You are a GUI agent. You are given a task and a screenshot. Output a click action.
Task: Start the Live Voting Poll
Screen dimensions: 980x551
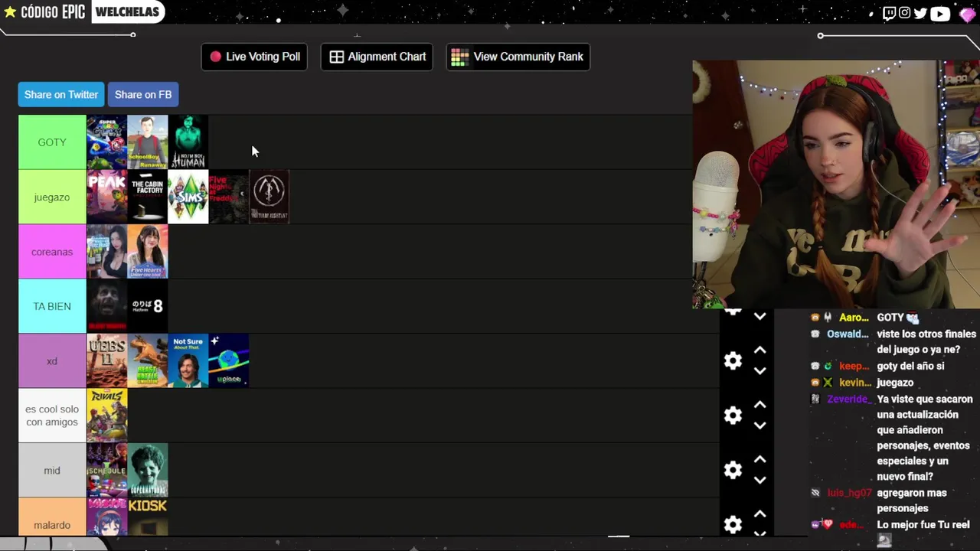pyautogui.click(x=254, y=57)
